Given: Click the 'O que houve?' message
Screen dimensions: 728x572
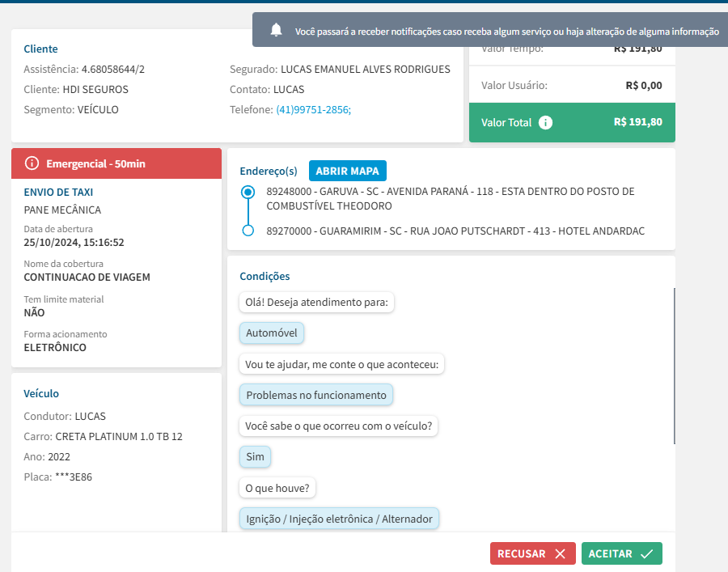Looking at the screenshot, I should [x=277, y=489].
